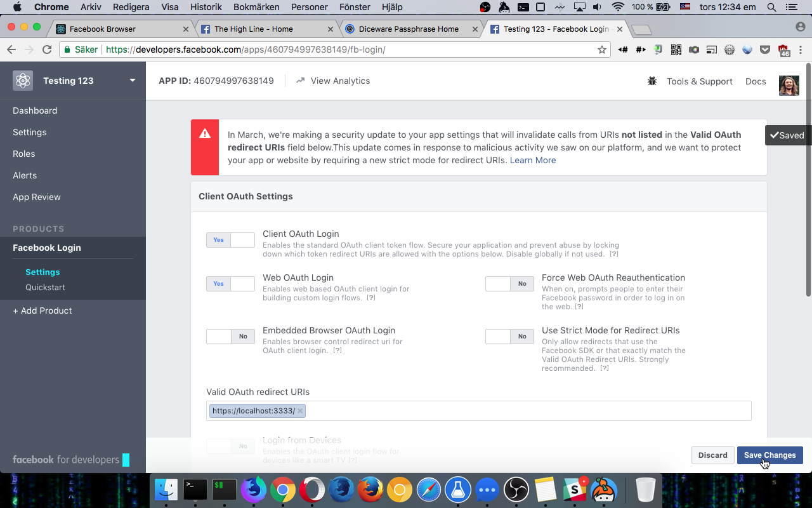Open Safari from the dock

(429, 490)
